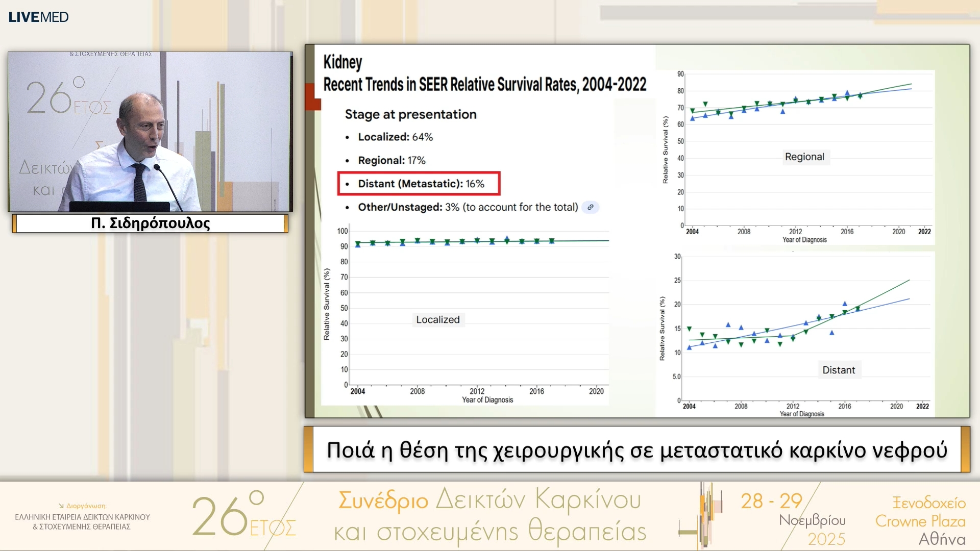Click the speaker name label Π. Σιδηρόπουλος
The width and height of the screenshot is (980, 551).
tap(150, 223)
